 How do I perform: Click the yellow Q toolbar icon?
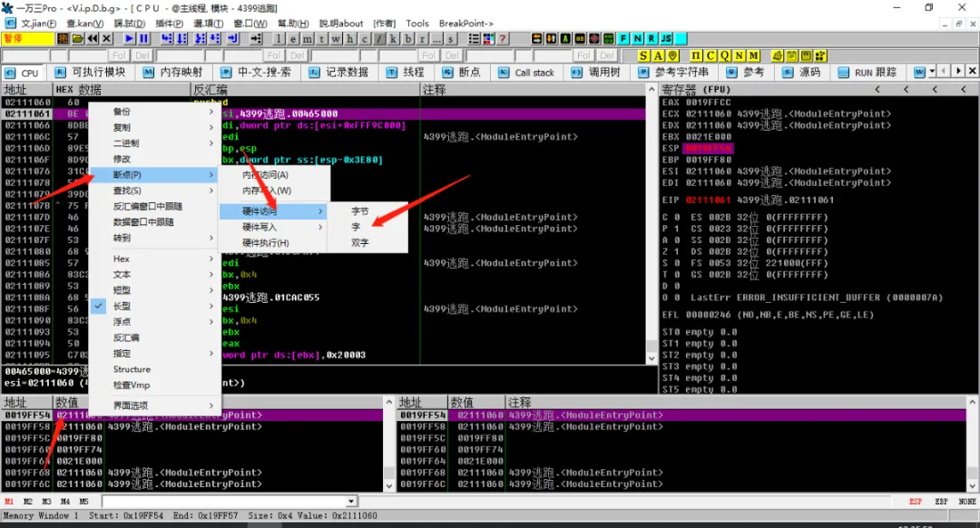pyautogui.click(x=725, y=55)
